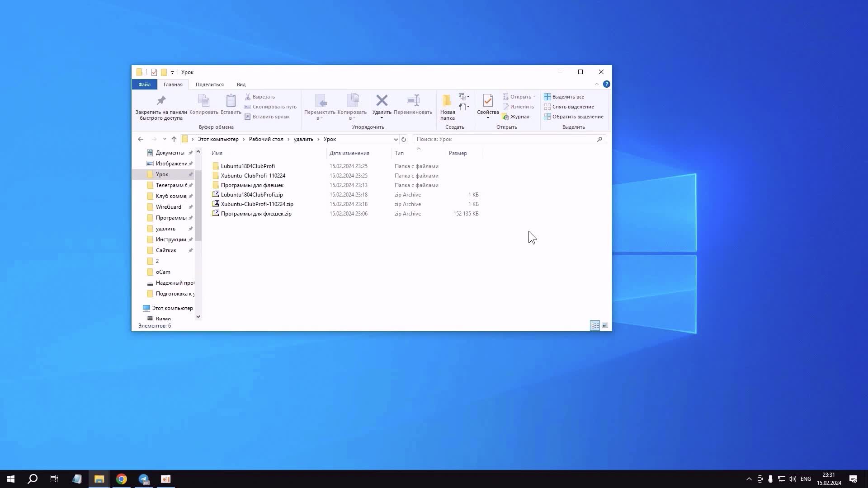Click the History (Журнал) icon

[x=506, y=117]
